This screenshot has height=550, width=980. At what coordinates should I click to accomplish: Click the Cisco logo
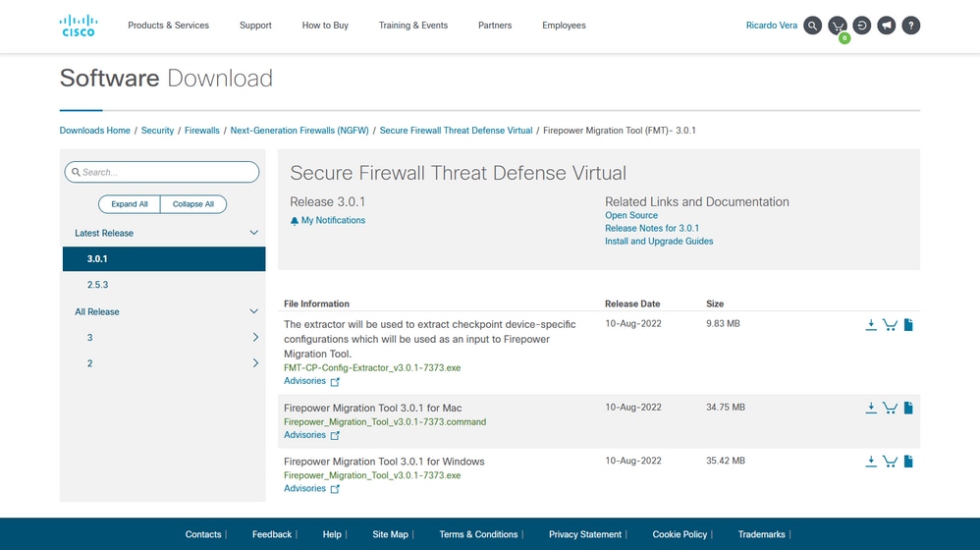79,26
